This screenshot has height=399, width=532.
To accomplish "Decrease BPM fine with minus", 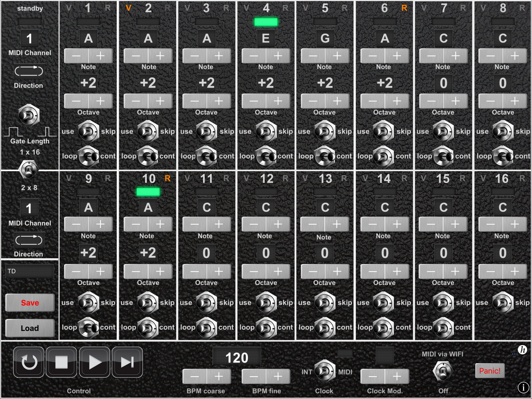I will (x=254, y=376).
